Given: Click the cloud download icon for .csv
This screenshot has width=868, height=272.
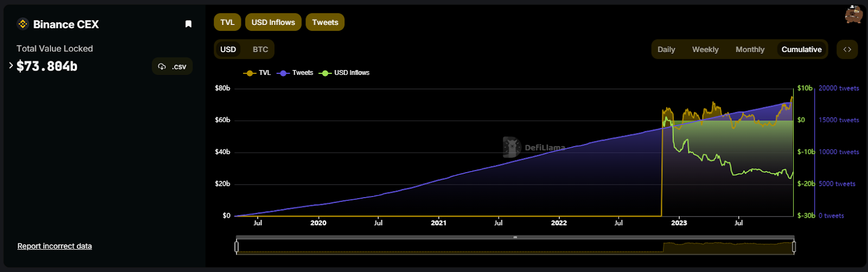Looking at the screenshot, I should tap(162, 67).
